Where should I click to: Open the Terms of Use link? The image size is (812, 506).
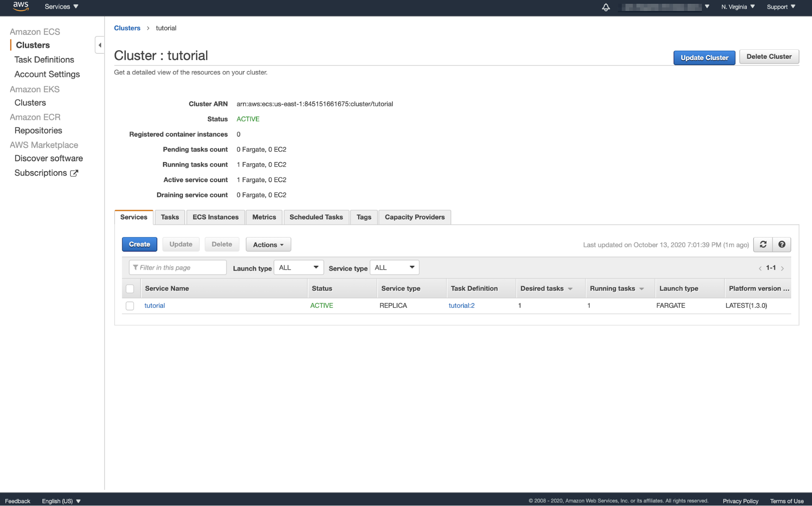coord(787,501)
